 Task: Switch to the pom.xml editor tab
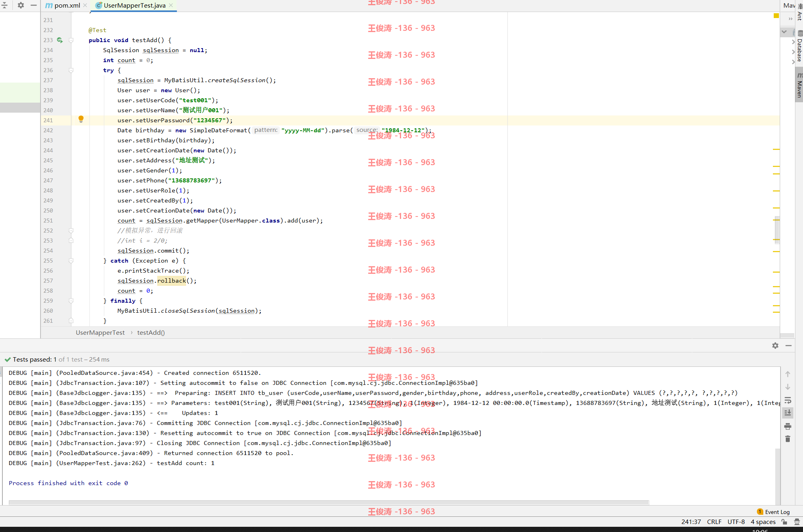pyautogui.click(x=63, y=5)
